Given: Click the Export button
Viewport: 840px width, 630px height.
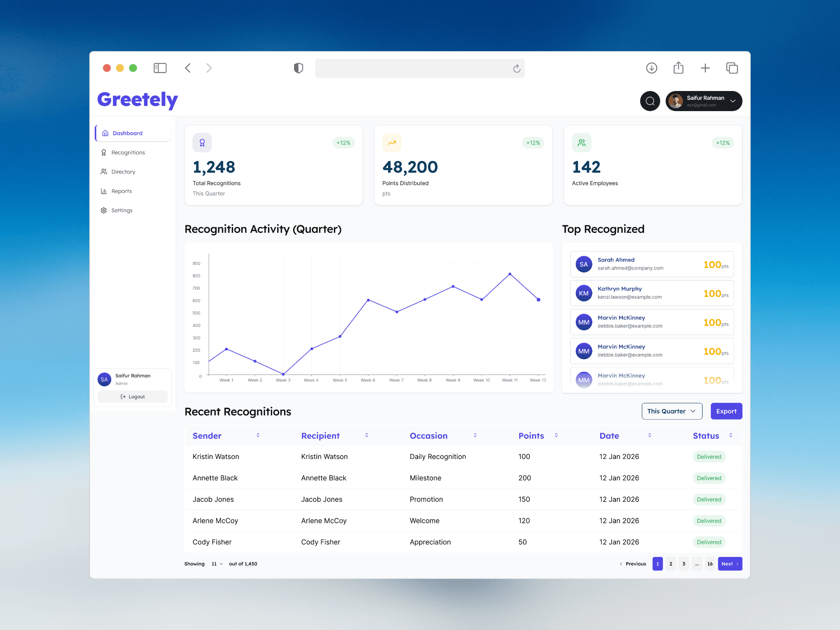Looking at the screenshot, I should pyautogui.click(x=726, y=411).
